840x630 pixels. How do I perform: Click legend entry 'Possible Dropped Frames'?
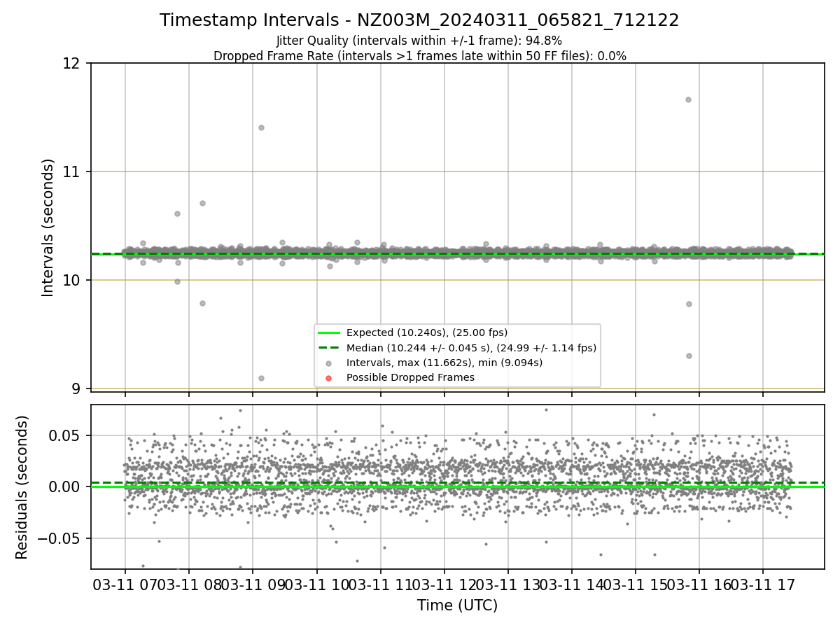[410, 377]
